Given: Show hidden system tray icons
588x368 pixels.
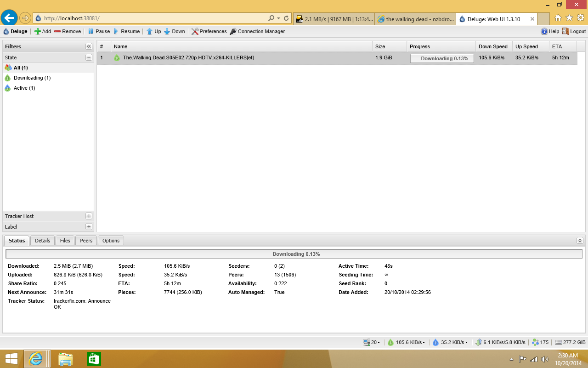Looking at the screenshot, I should point(512,359).
